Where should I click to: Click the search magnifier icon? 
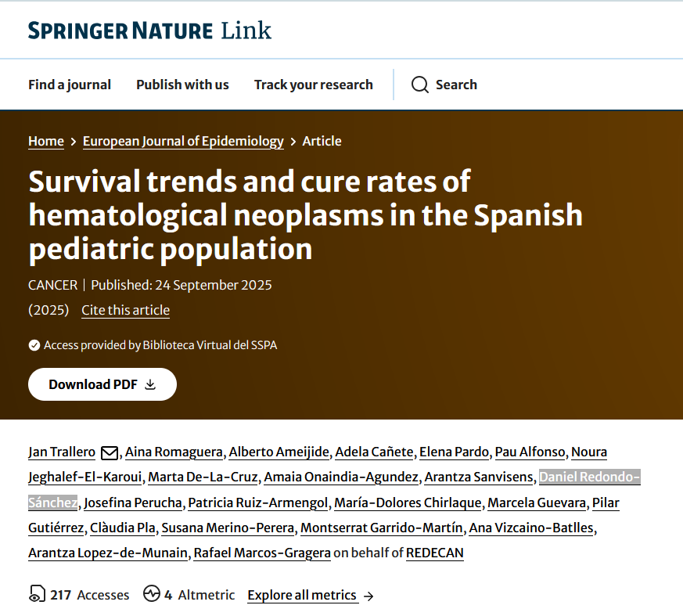(420, 85)
